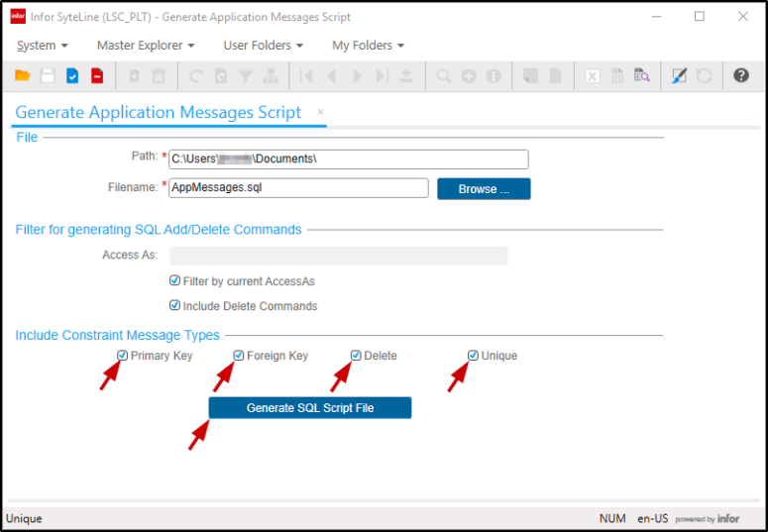The height and width of the screenshot is (532, 768).
Task: Maximize the SyteLine window
Action: (700, 17)
